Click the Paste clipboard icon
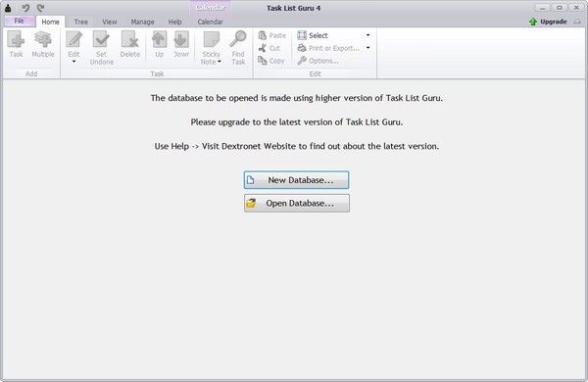This screenshot has height=382, width=588. (x=263, y=35)
